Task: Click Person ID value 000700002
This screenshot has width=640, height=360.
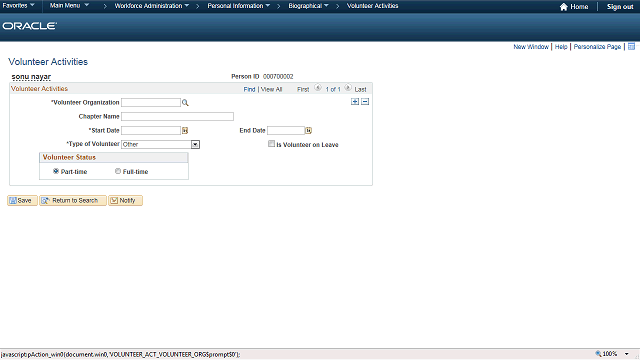Action: (278, 76)
